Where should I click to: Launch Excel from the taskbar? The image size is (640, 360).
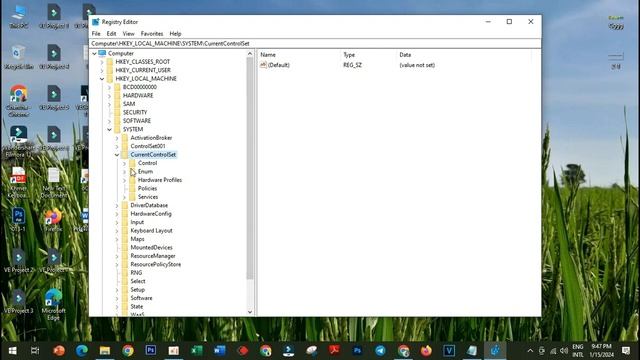(197, 351)
